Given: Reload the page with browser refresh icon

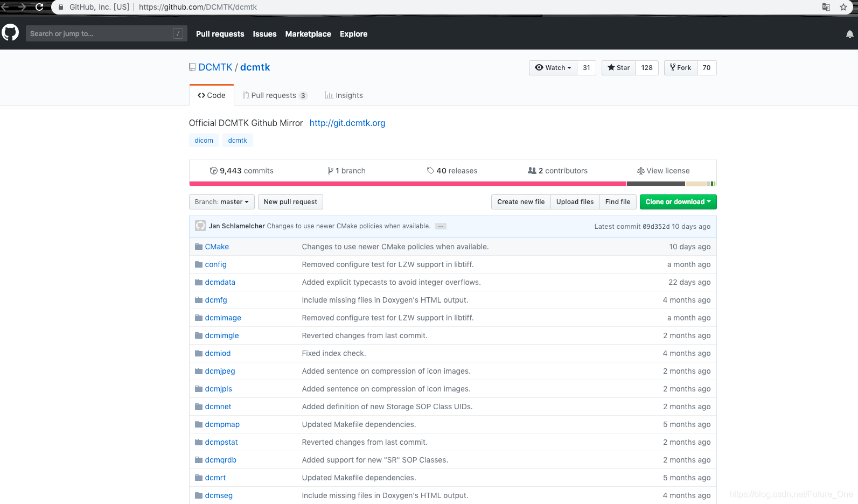Looking at the screenshot, I should tap(39, 7).
